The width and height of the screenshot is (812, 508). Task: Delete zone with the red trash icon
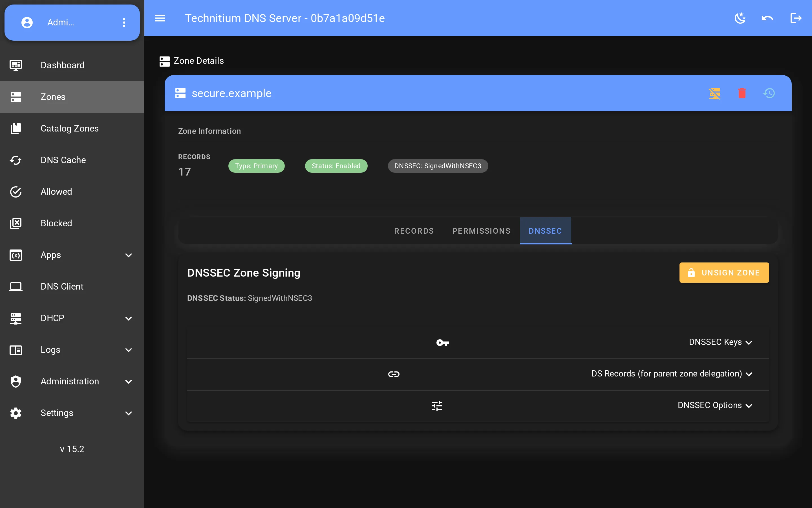point(742,93)
